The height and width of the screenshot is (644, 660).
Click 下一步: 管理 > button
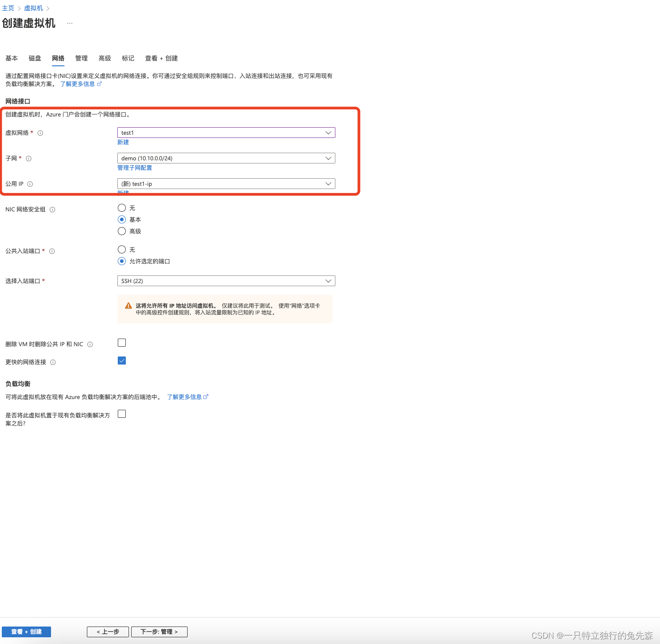(x=159, y=632)
